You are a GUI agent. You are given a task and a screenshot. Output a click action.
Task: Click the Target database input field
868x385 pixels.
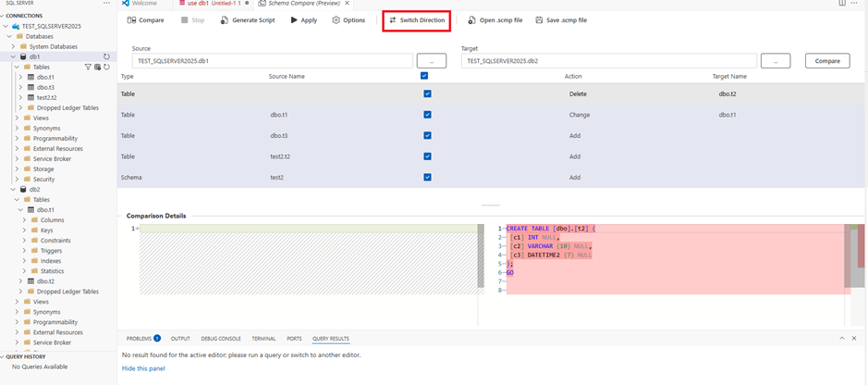click(609, 61)
